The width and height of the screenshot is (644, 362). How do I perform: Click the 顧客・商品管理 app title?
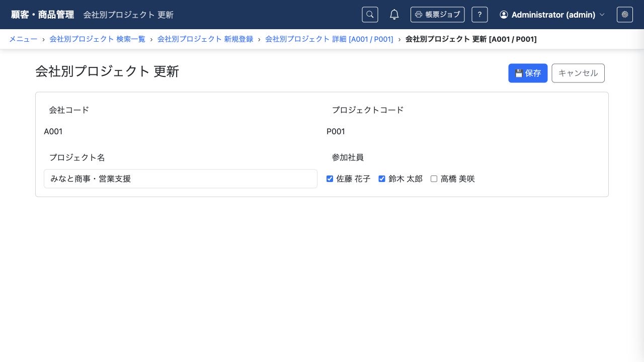[43, 15]
